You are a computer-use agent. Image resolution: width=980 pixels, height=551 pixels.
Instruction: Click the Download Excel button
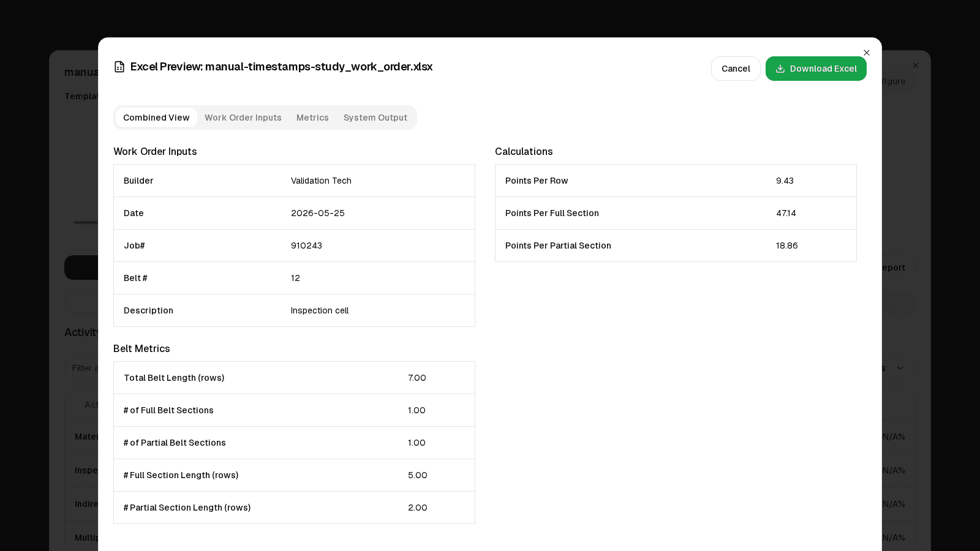816,69
